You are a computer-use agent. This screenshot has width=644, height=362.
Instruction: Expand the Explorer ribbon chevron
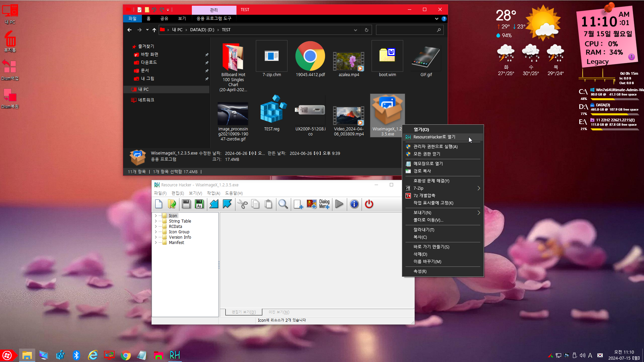pos(436,19)
